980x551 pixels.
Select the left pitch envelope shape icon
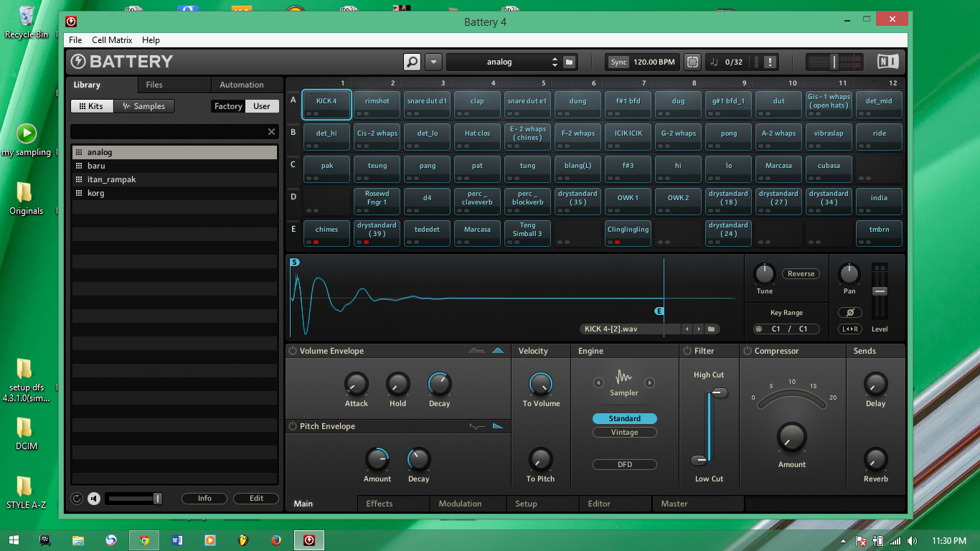click(x=477, y=426)
